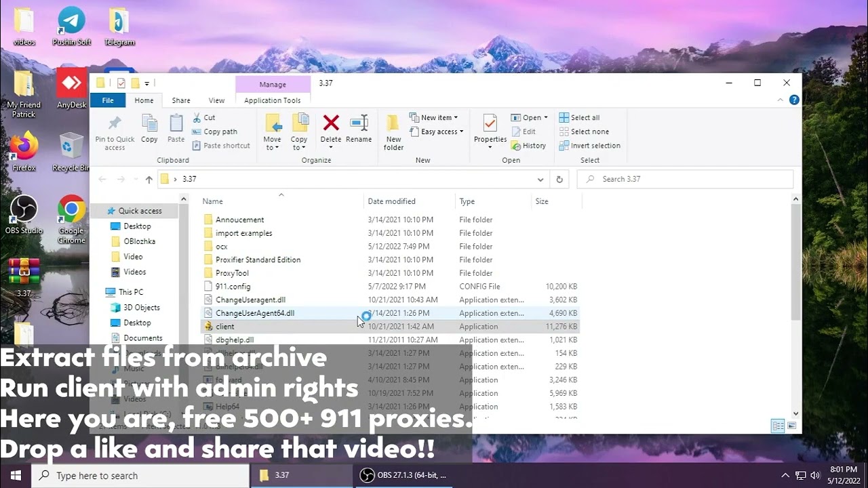Go up one folder level
Screen dimensions: 868x488
pos(149,180)
